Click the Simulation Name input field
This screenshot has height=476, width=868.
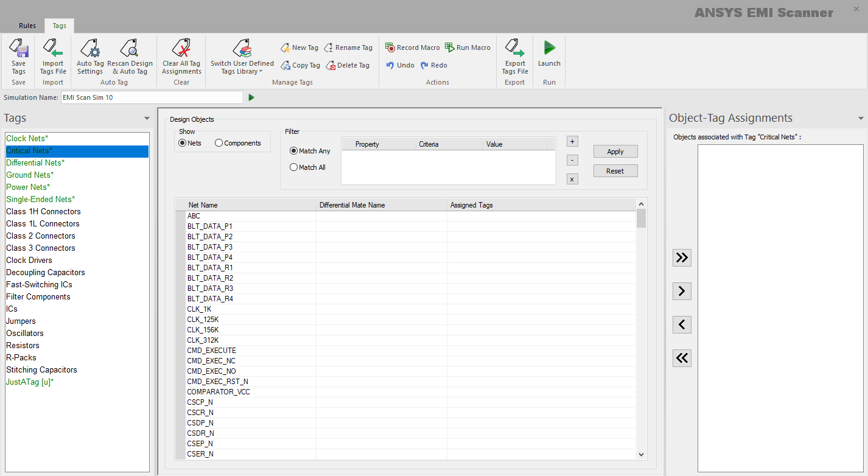(152, 97)
